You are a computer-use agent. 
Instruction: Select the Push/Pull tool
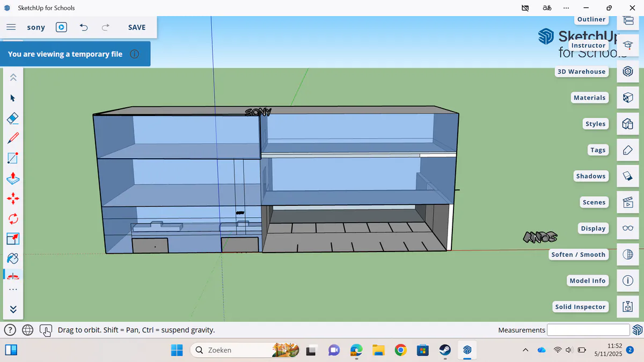coord(13,178)
